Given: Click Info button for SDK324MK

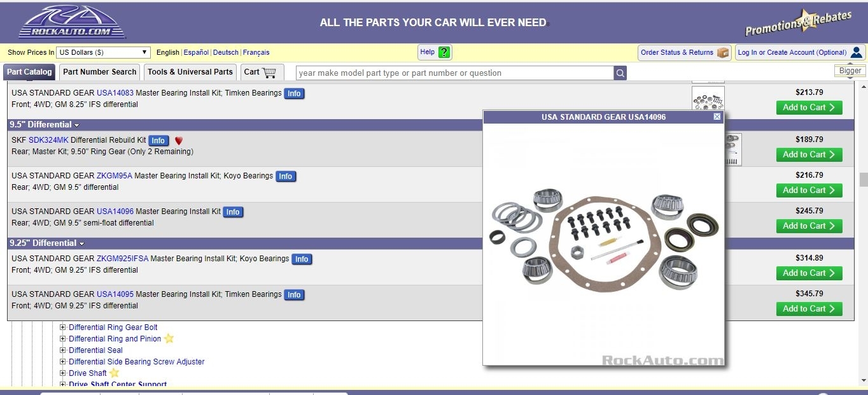Looking at the screenshot, I should [x=158, y=141].
